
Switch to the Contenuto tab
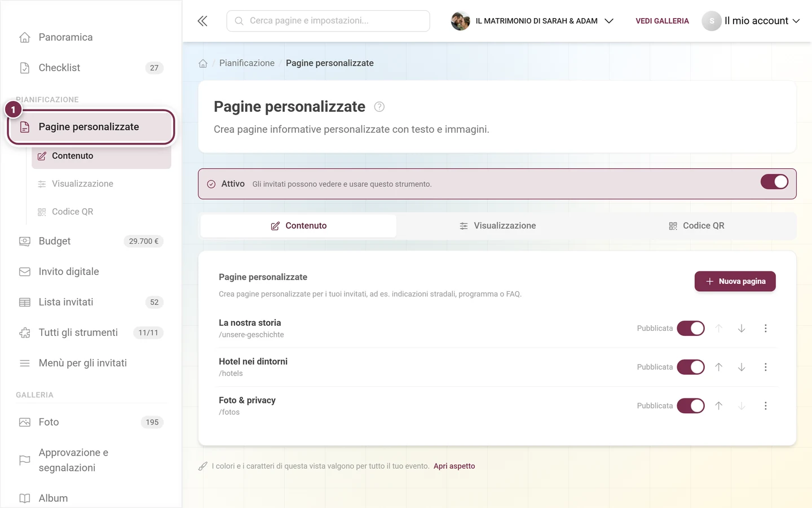tap(299, 226)
